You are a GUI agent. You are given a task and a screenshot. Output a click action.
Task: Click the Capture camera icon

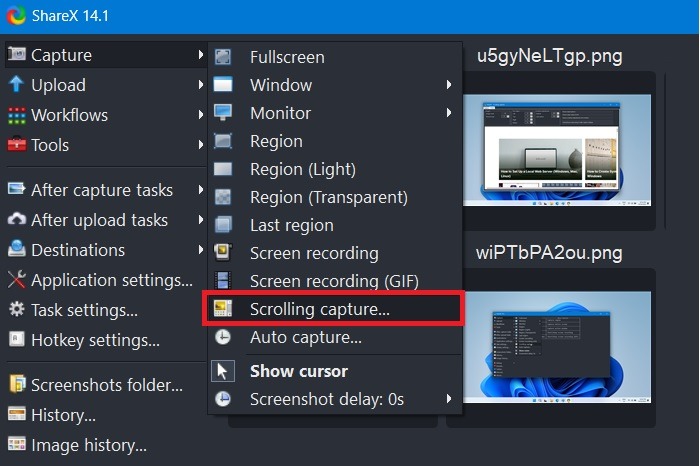tap(17, 54)
